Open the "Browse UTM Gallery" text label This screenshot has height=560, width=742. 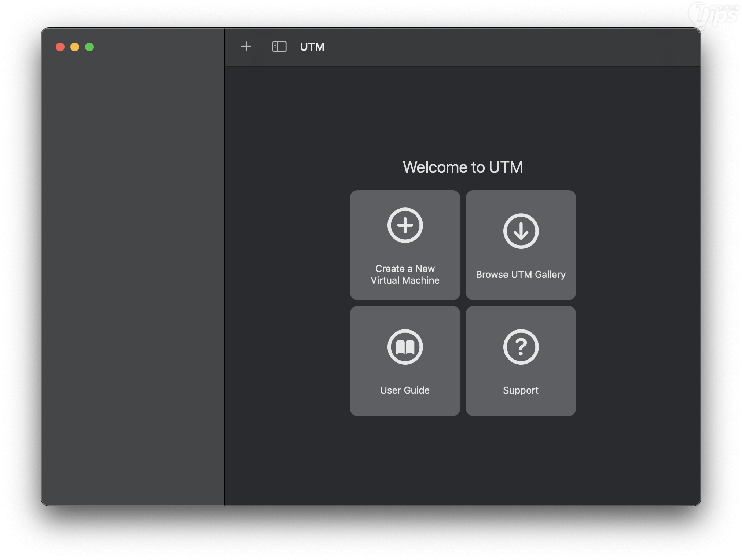pos(521,275)
